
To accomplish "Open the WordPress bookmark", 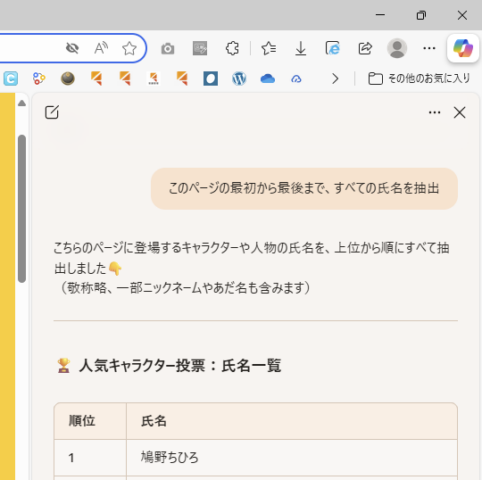I will coord(239,79).
